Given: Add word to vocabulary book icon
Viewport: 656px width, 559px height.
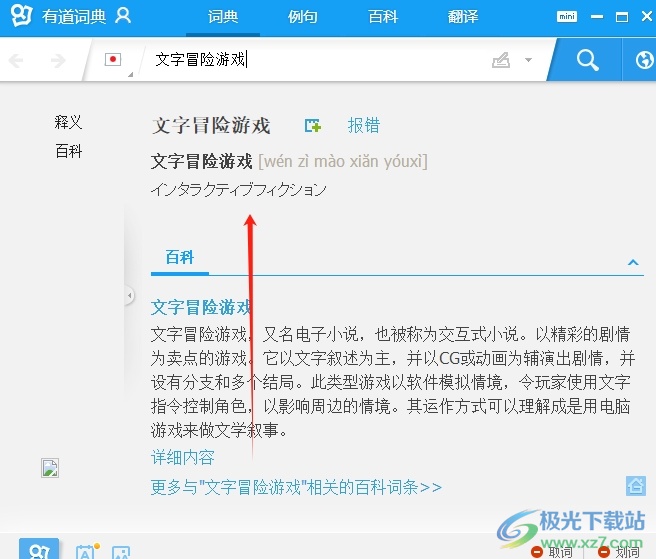Looking at the screenshot, I should pyautogui.click(x=313, y=126).
